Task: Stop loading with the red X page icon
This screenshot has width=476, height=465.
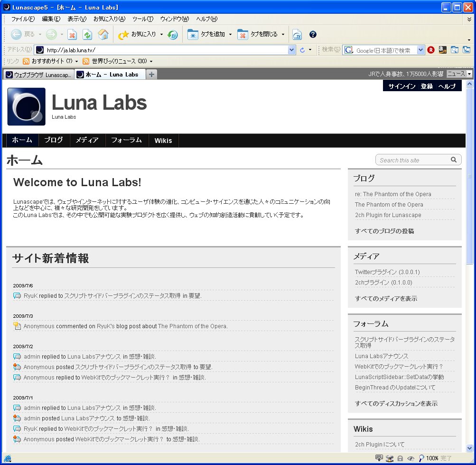Action: [x=72, y=35]
